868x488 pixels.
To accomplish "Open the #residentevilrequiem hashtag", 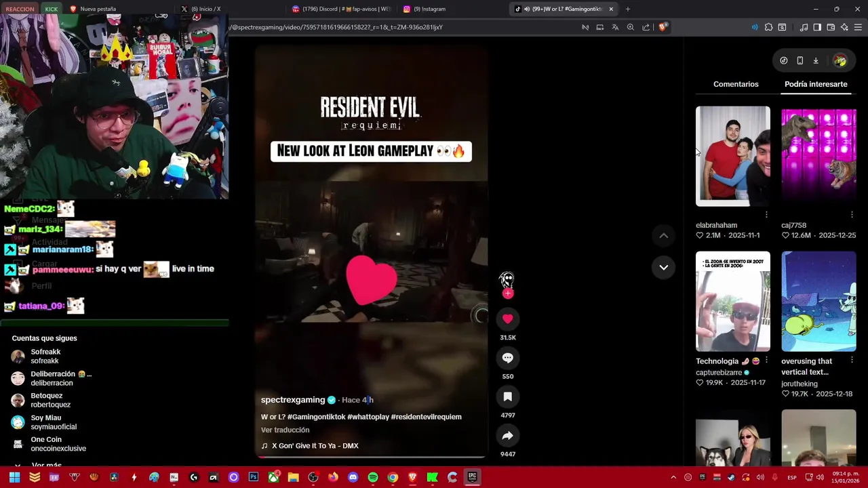I will (426, 417).
